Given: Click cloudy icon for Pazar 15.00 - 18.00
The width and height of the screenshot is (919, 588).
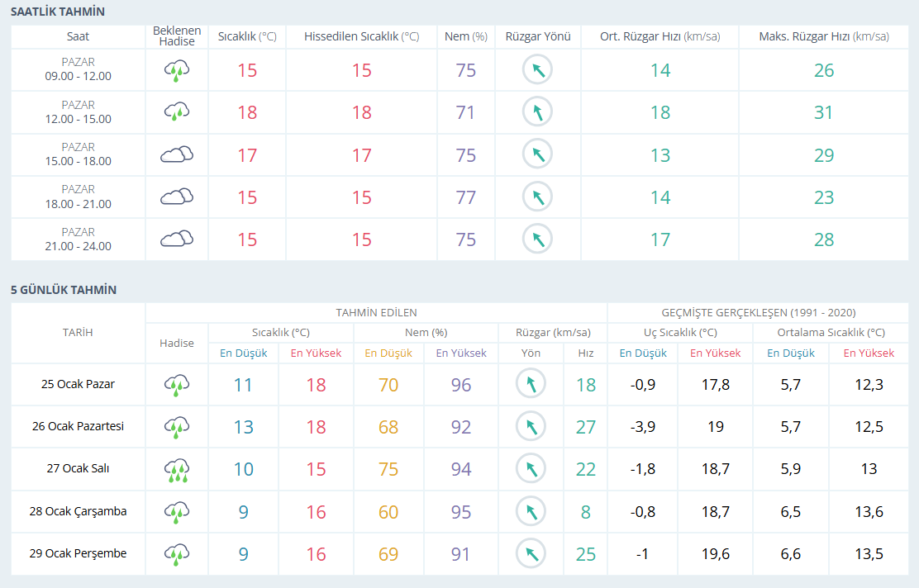Looking at the screenshot, I should click(177, 154).
